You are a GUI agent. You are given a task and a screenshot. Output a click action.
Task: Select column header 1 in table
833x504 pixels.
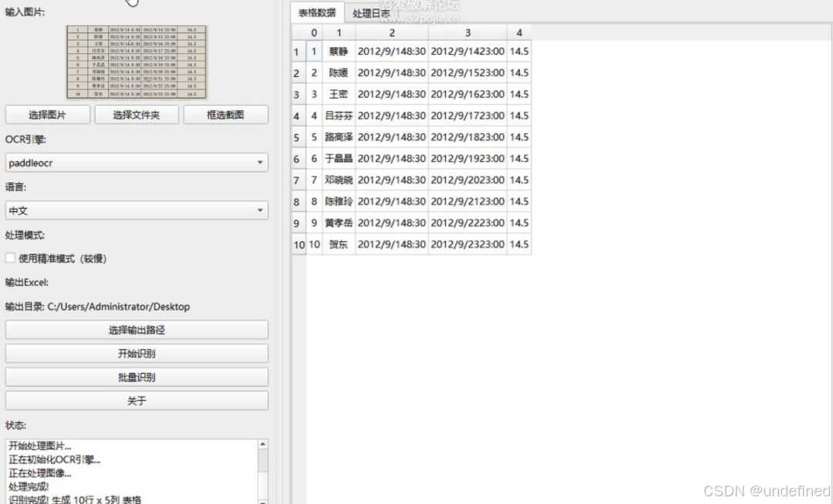[x=339, y=33]
